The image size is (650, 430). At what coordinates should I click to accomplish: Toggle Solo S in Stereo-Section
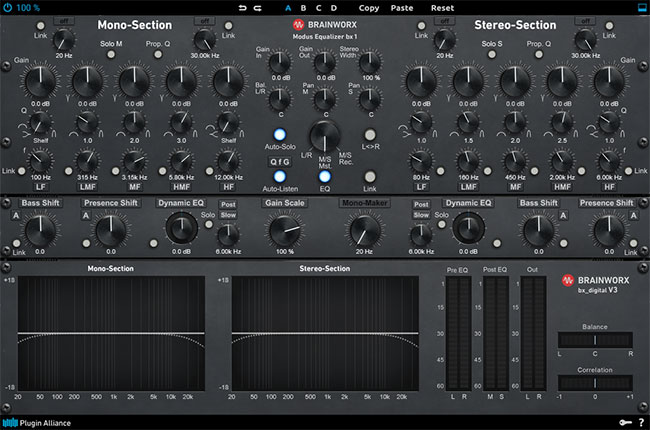click(x=492, y=54)
